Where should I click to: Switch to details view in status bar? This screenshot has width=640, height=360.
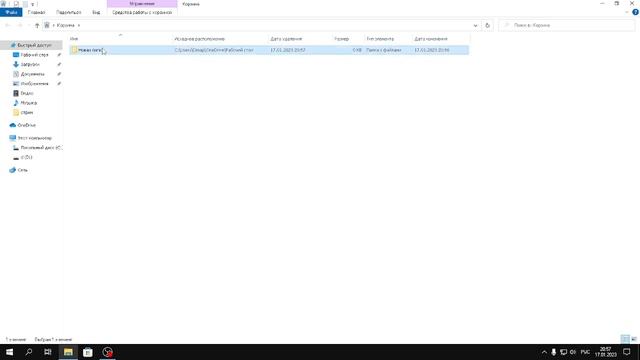click(x=625, y=339)
